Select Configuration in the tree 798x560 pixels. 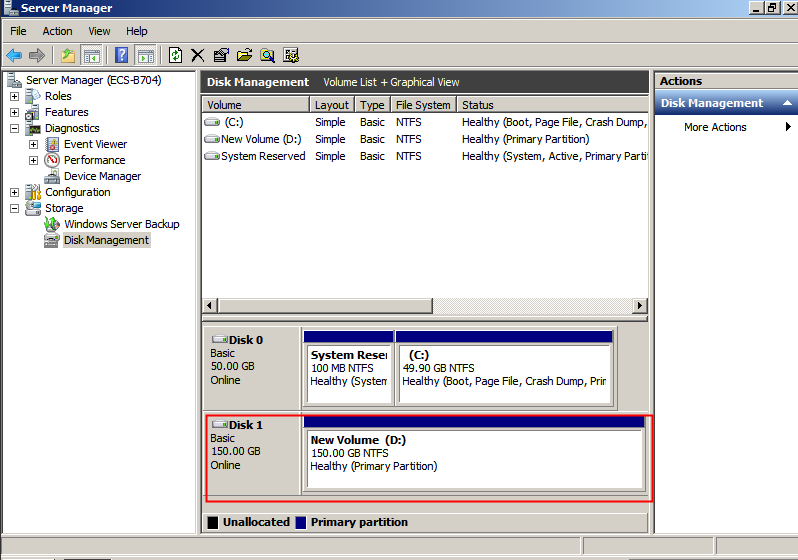(x=78, y=192)
